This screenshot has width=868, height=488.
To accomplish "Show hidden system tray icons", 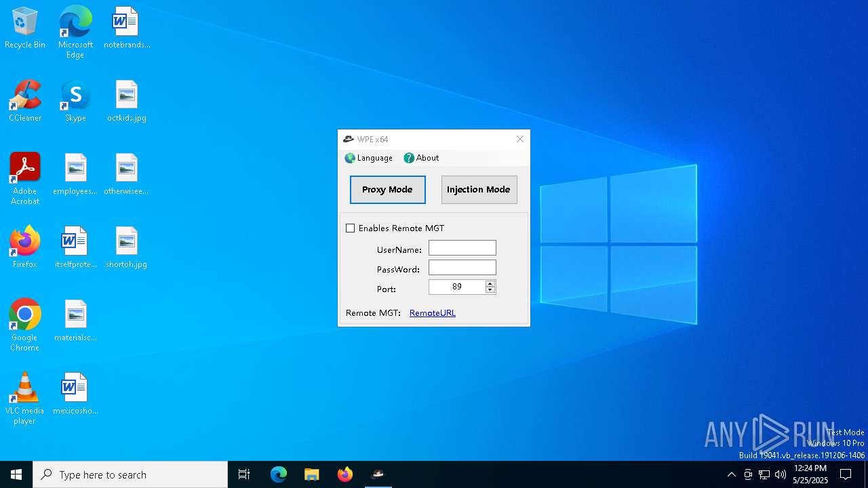I will tap(731, 474).
